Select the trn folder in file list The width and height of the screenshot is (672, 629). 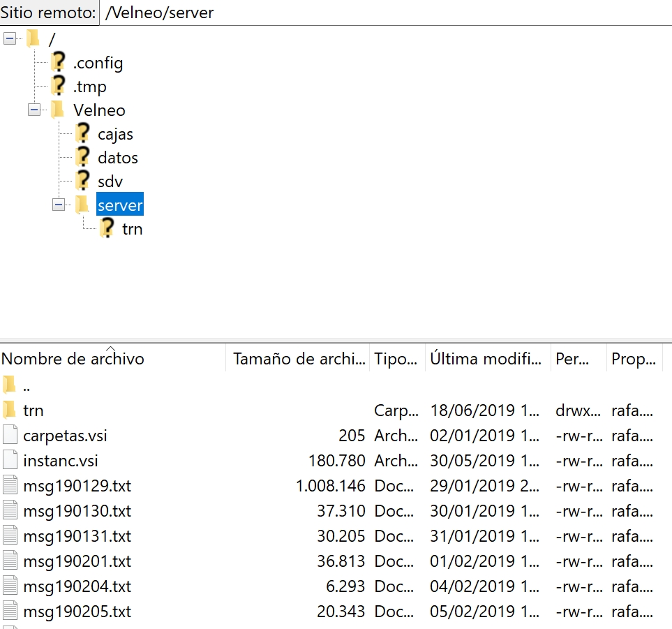(33, 410)
